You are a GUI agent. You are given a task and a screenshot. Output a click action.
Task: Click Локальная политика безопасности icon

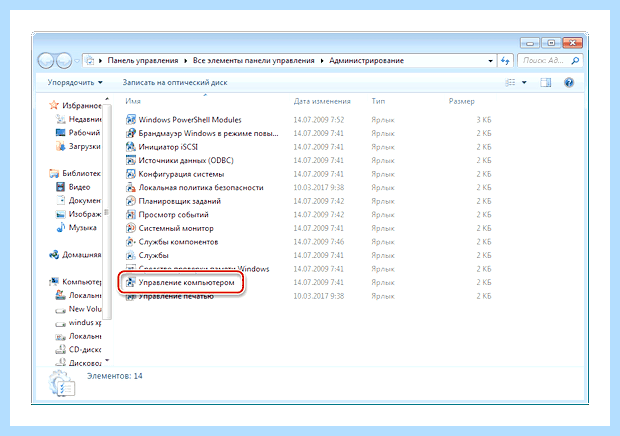pos(130,187)
